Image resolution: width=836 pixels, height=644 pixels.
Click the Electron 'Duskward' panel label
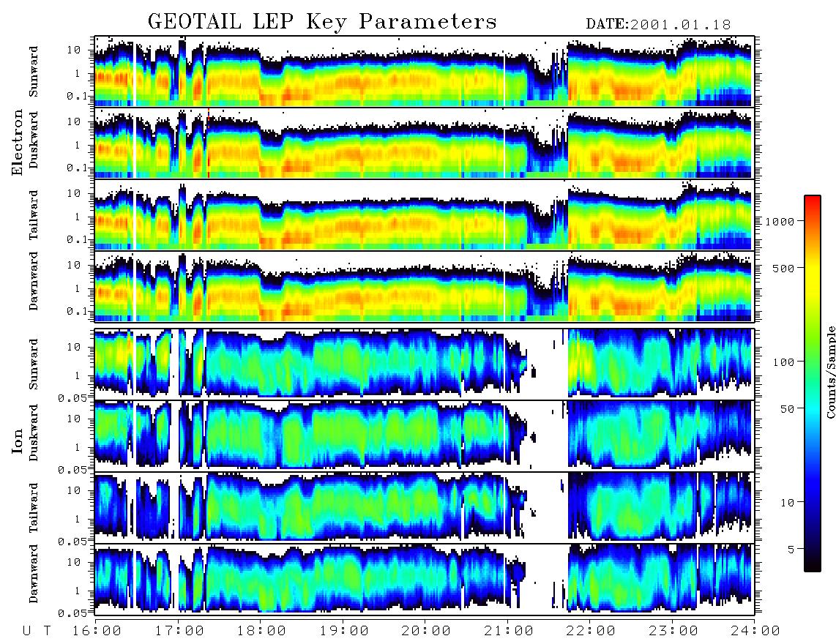[34, 141]
